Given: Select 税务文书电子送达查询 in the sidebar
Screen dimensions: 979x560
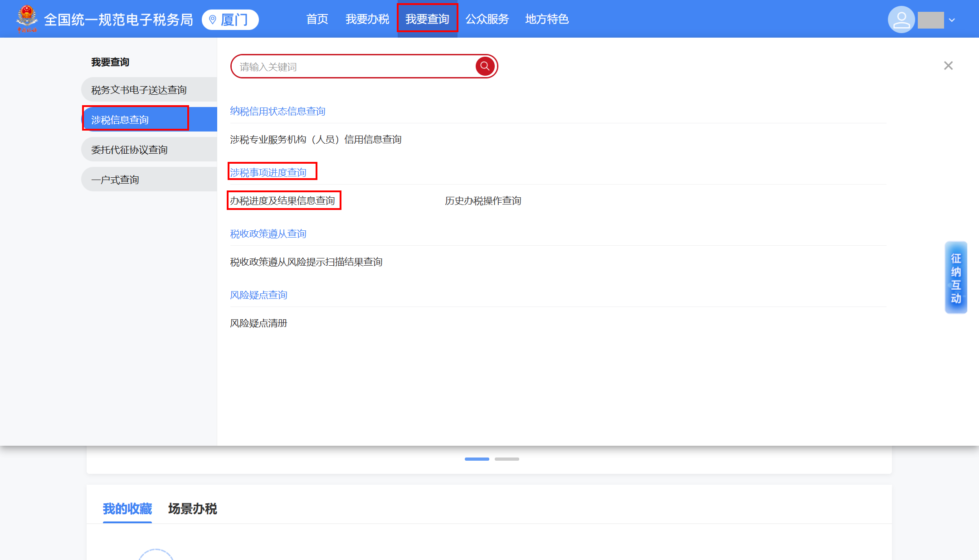Looking at the screenshot, I should click(139, 90).
